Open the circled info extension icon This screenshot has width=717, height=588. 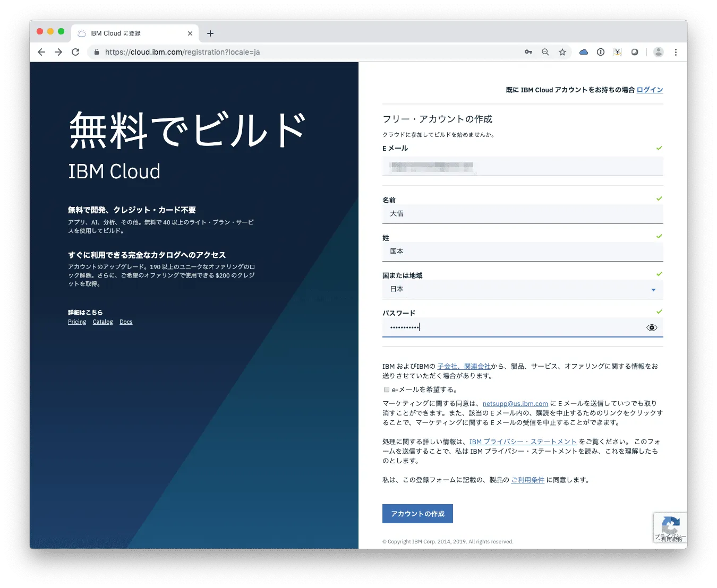[601, 52]
